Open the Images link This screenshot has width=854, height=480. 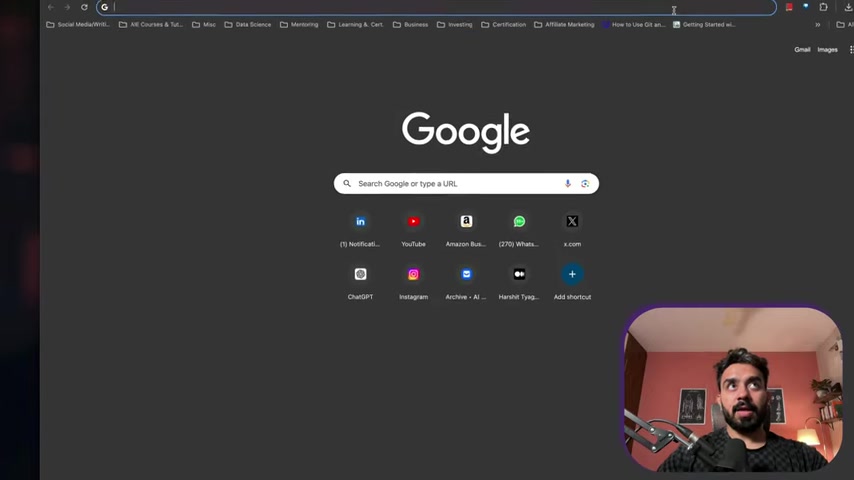click(827, 50)
